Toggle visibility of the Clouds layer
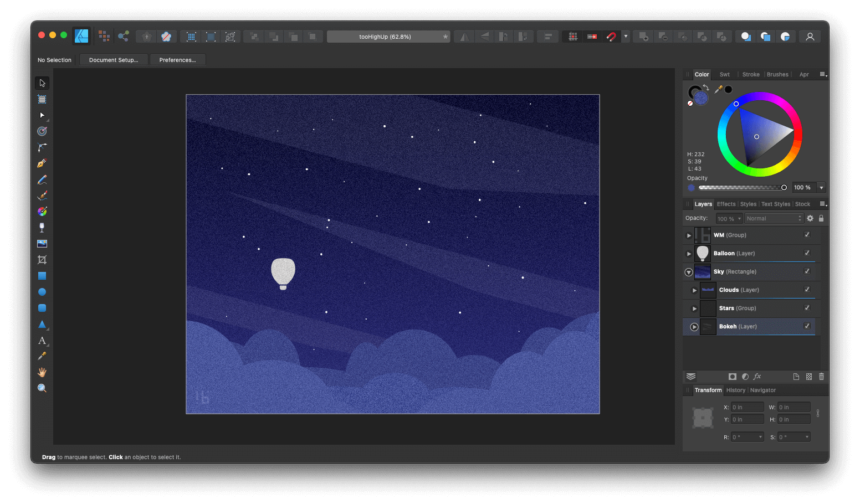The height and width of the screenshot is (504, 860). coord(807,290)
